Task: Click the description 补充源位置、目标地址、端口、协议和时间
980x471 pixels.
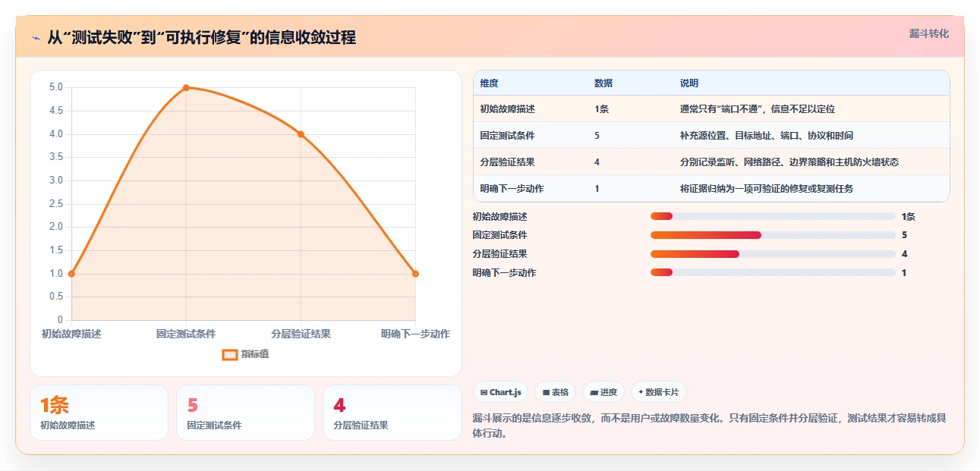Action: [767, 136]
